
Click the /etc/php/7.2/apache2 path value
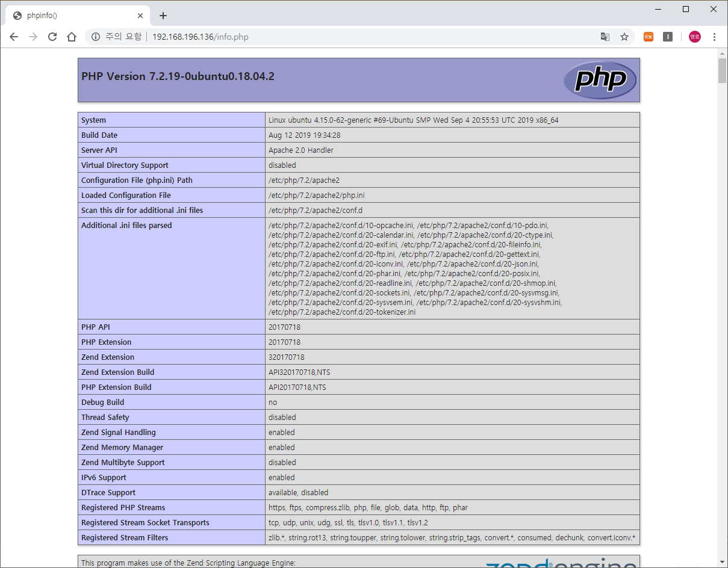(304, 181)
